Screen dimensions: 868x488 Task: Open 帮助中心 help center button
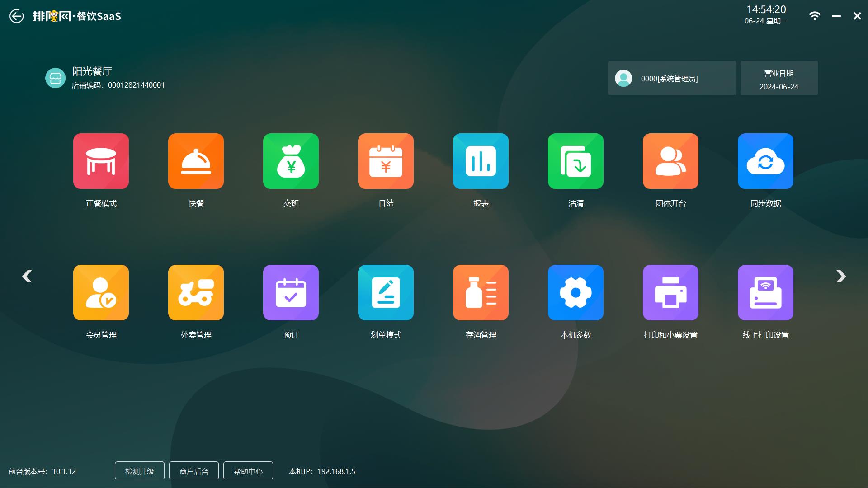(248, 471)
